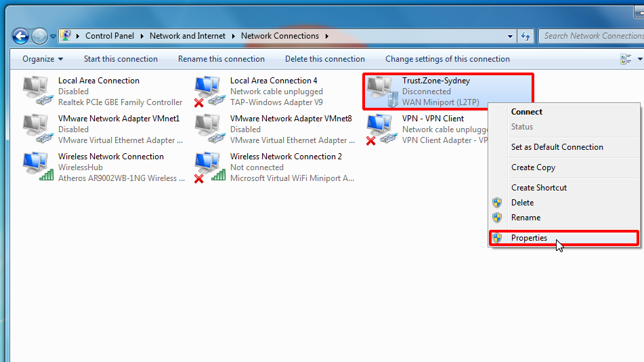Select VMware Network Adapter VMnet8 icon
Image resolution: width=644 pixels, height=362 pixels.
209,129
